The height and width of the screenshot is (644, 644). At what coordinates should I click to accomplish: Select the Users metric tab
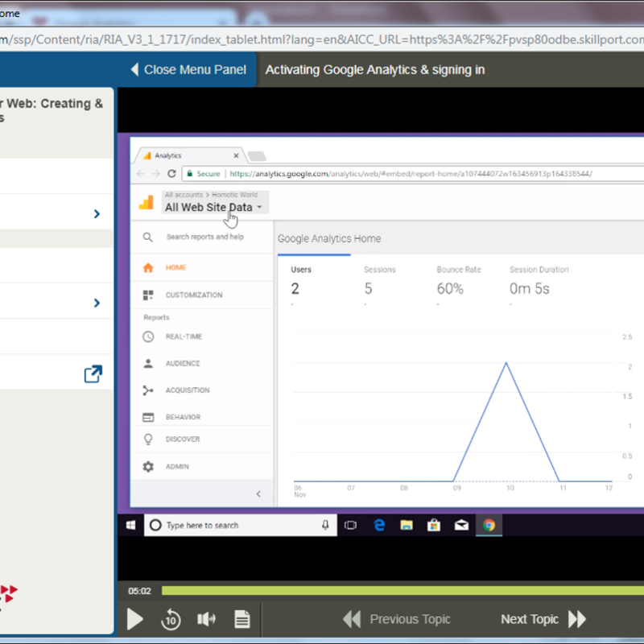tap(314, 281)
